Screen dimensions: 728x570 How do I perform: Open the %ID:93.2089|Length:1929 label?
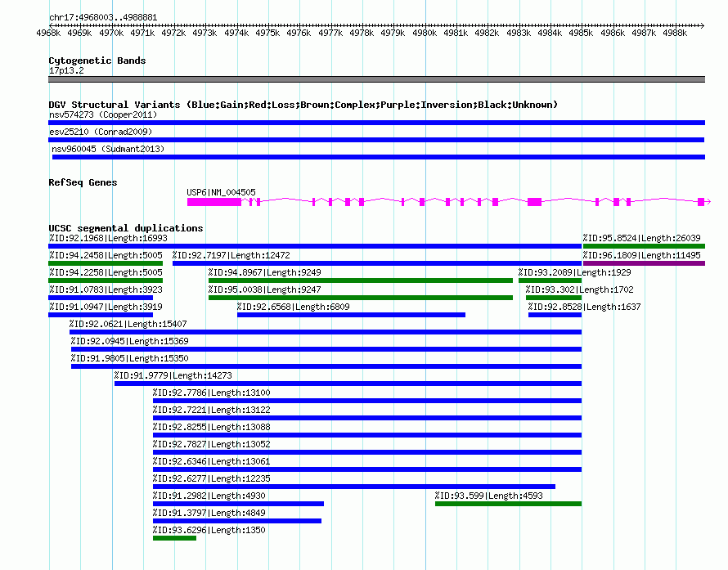[575, 272]
